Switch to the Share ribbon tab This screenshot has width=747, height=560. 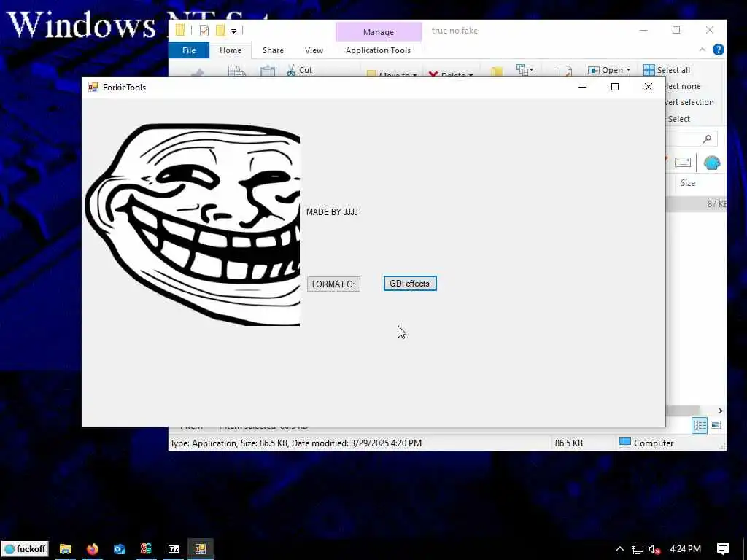[273, 50]
